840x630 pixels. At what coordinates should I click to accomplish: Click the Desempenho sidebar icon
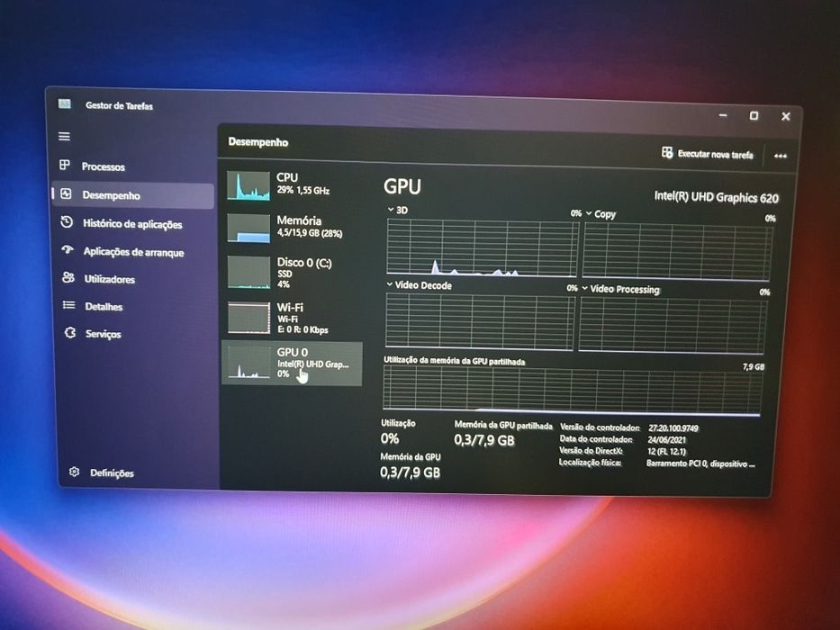point(66,193)
